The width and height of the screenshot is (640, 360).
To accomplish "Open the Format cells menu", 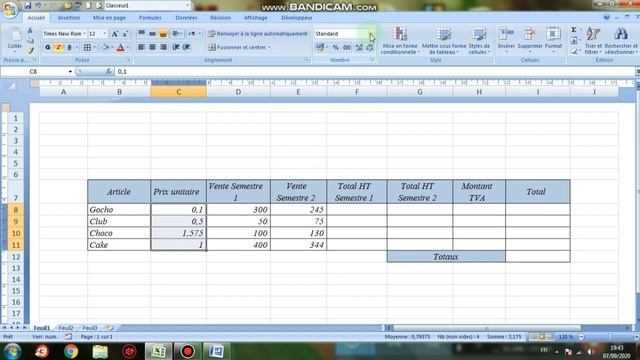I will pos(553,40).
